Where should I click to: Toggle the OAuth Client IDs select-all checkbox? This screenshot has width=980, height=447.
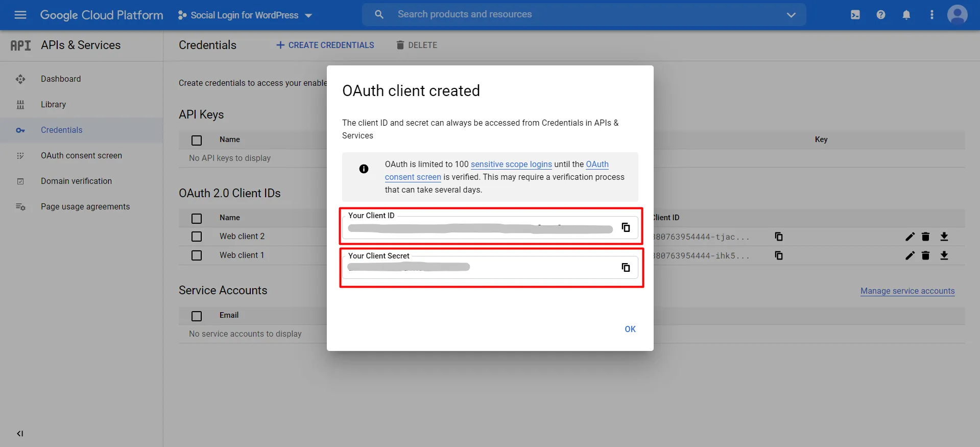point(197,219)
